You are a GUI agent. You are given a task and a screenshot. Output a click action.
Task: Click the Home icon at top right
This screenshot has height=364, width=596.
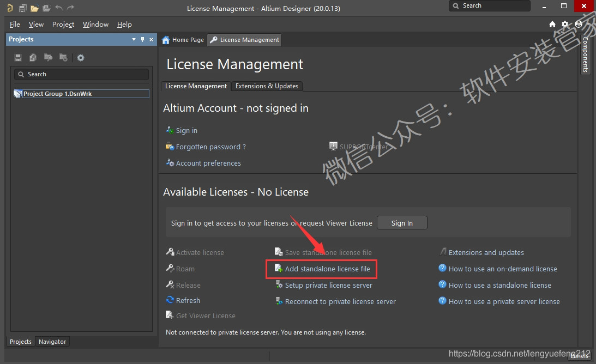552,25
